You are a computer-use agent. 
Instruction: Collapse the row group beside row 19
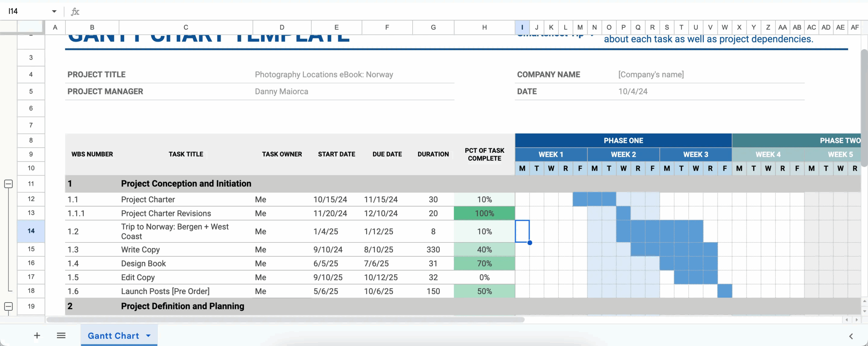tap(8, 306)
